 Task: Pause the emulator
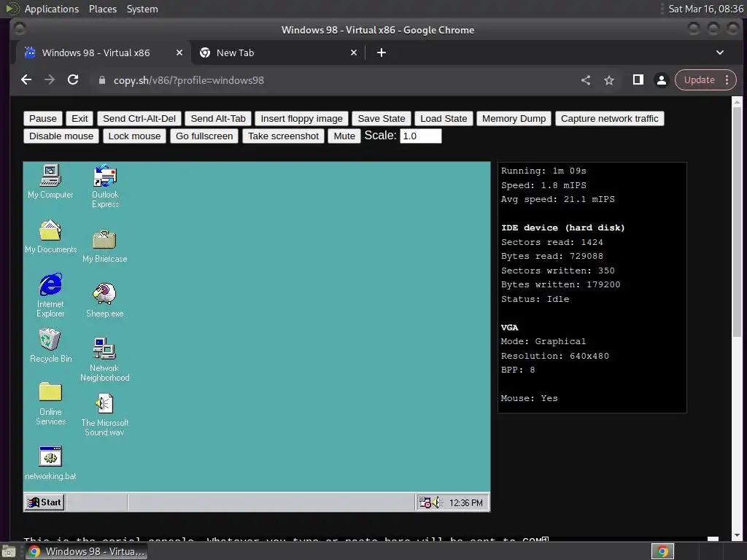(43, 119)
